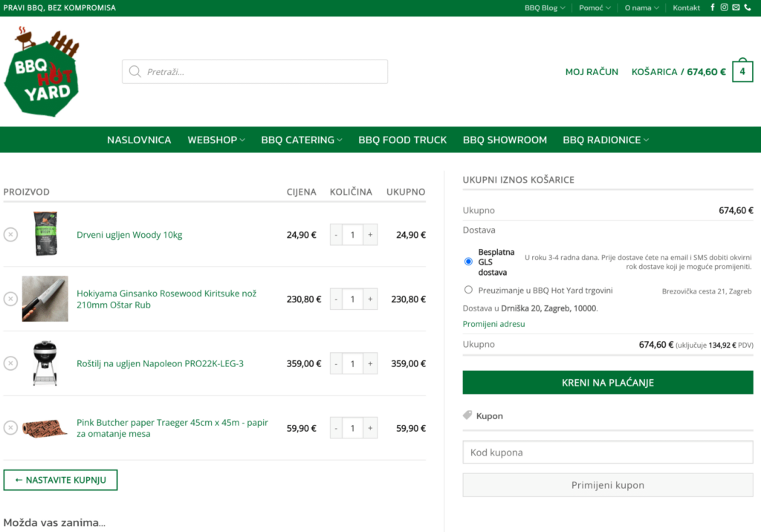Screen dimensions: 761x532
Task: Remove Pink Butcher paper from cart
Action: (x=10, y=428)
